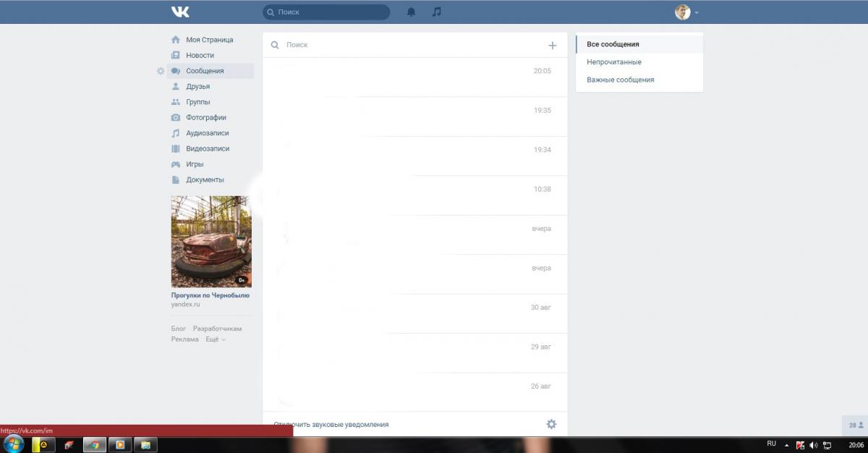Open the Windows Start menu
The height and width of the screenshot is (453, 868).
pyautogui.click(x=14, y=444)
